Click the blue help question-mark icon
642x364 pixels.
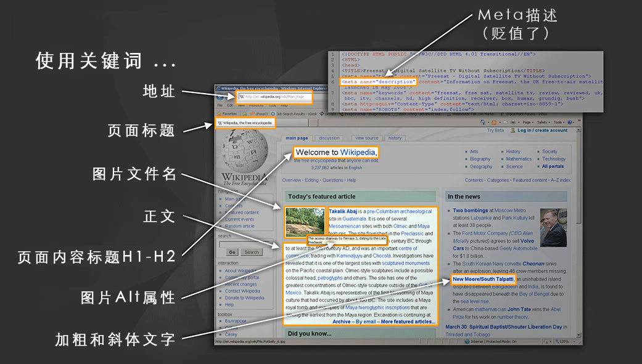pos(569,123)
